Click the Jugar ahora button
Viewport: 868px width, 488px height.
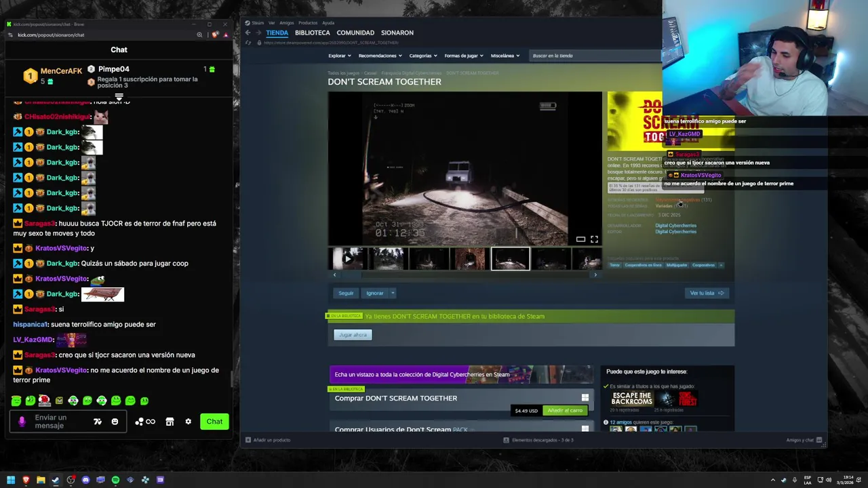click(x=353, y=335)
